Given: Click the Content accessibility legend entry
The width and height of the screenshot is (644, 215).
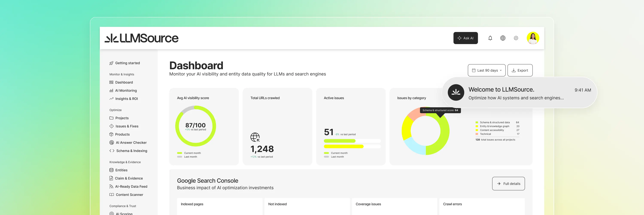Looking at the screenshot, I should point(497,130).
